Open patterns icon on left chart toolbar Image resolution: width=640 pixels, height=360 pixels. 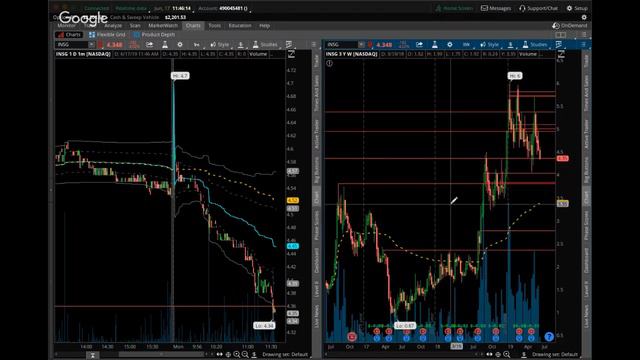pos(289,44)
